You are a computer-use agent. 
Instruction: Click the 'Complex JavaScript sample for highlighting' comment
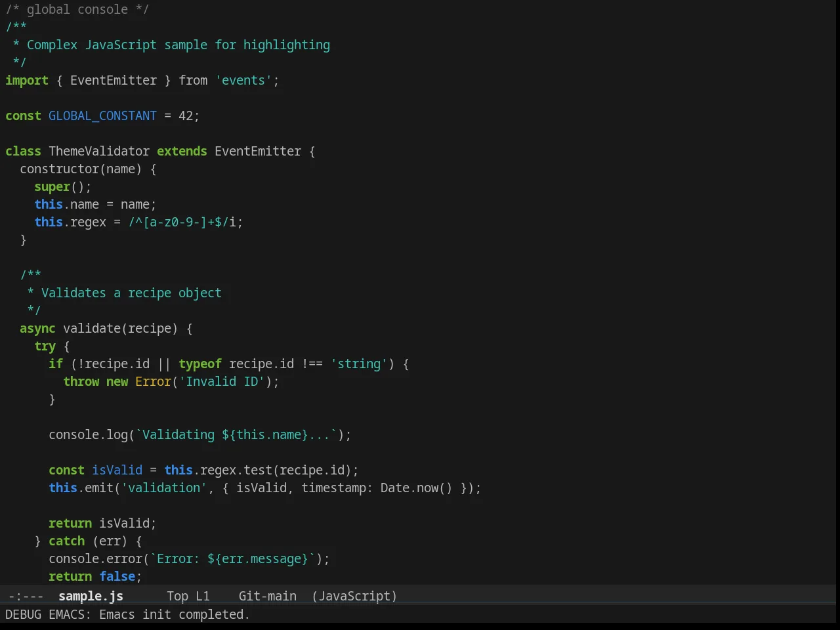coord(178,45)
